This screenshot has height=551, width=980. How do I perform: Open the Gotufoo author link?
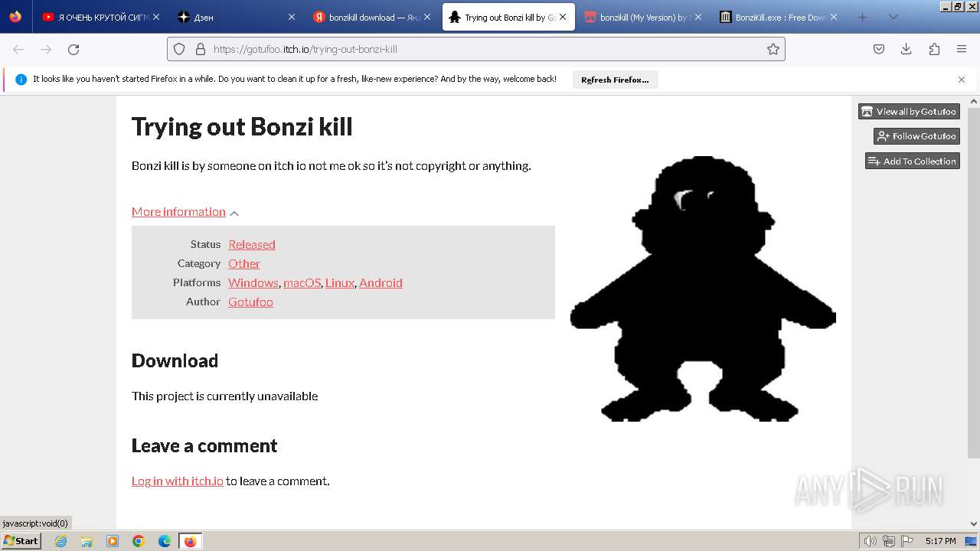[250, 302]
